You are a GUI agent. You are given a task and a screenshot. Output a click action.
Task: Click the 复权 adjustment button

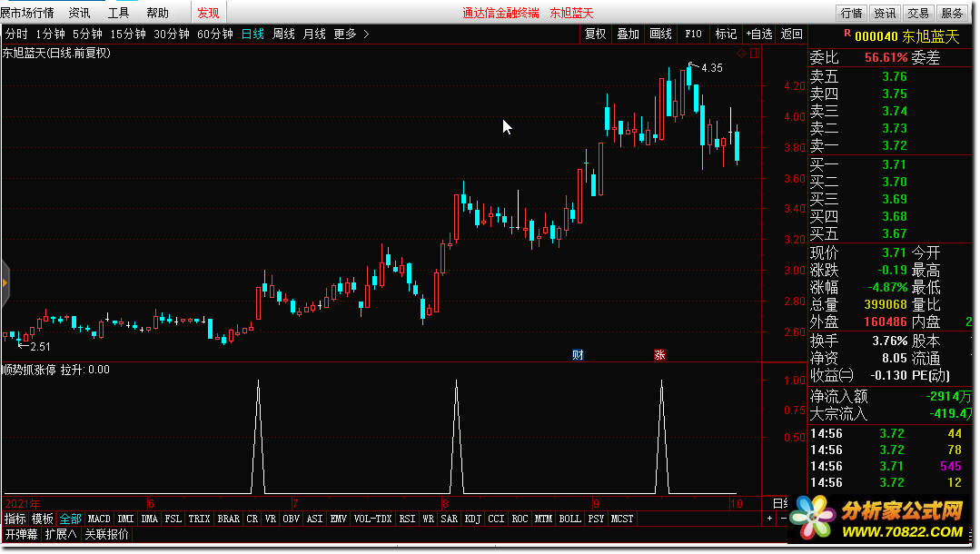coord(595,34)
